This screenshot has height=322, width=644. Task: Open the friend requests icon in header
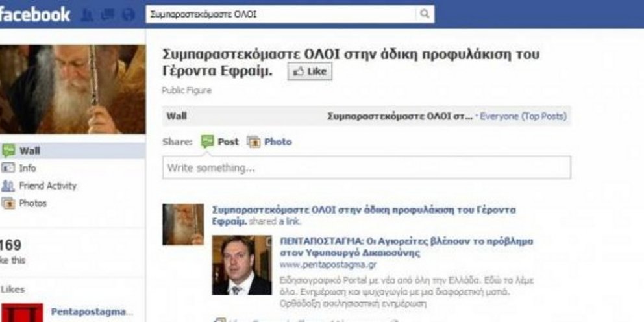[87, 15]
